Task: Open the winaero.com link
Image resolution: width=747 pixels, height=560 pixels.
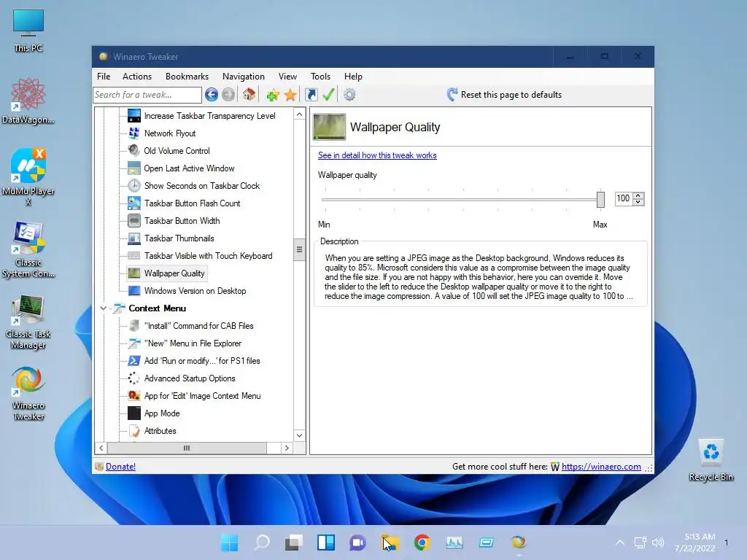Action: point(601,467)
